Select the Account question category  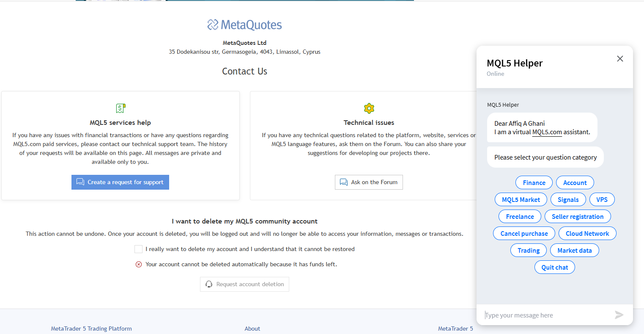tap(575, 182)
